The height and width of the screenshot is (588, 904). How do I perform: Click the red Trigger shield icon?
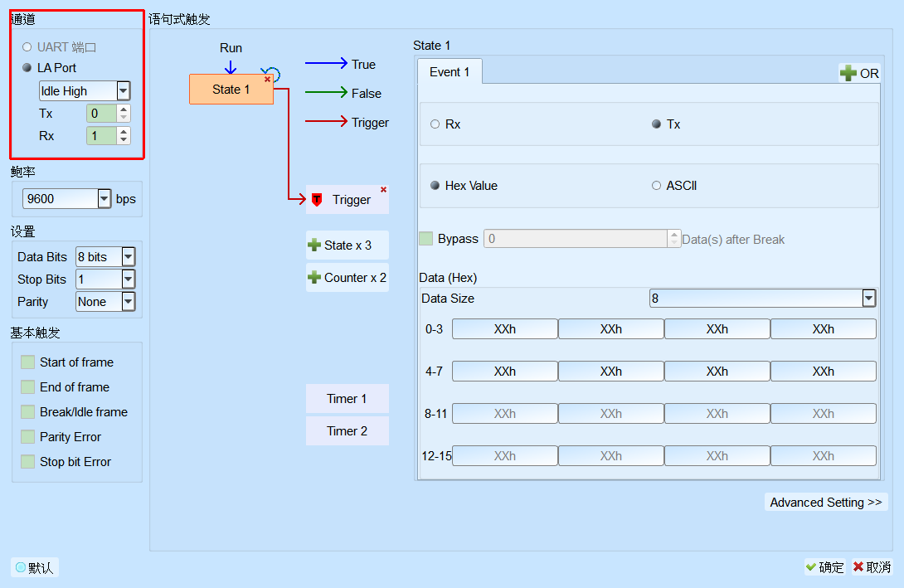[x=317, y=200]
